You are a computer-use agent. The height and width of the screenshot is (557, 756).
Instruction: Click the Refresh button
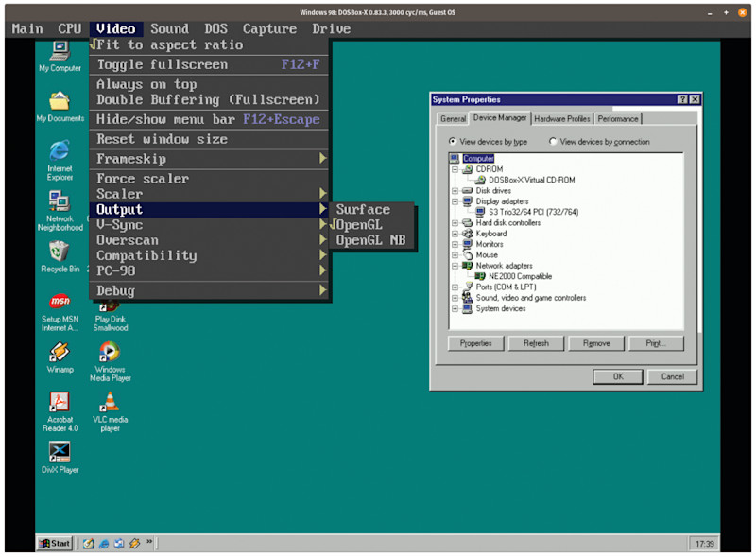pos(536,343)
